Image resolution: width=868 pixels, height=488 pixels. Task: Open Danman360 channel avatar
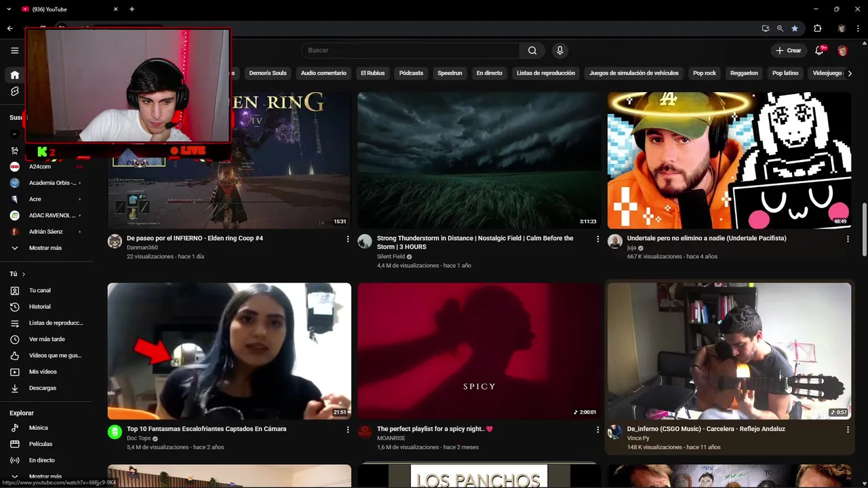click(x=115, y=241)
